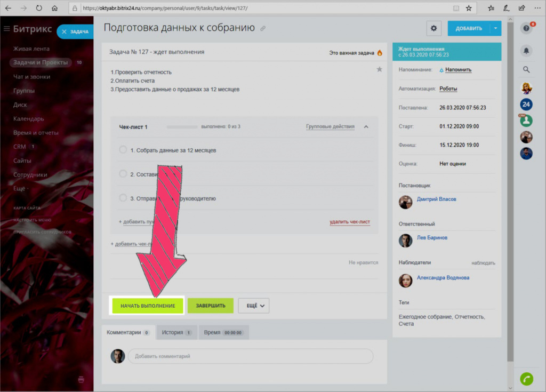Screen dimensions: 546x392
Task: Open Сотрудники in sidebar
Action: 30,174
